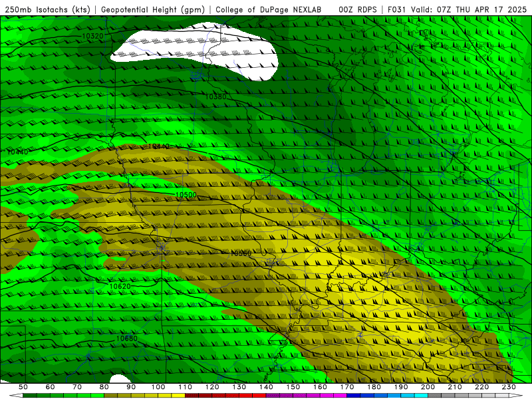
Task: Click the 160 knot scale label
Action: tap(320, 387)
